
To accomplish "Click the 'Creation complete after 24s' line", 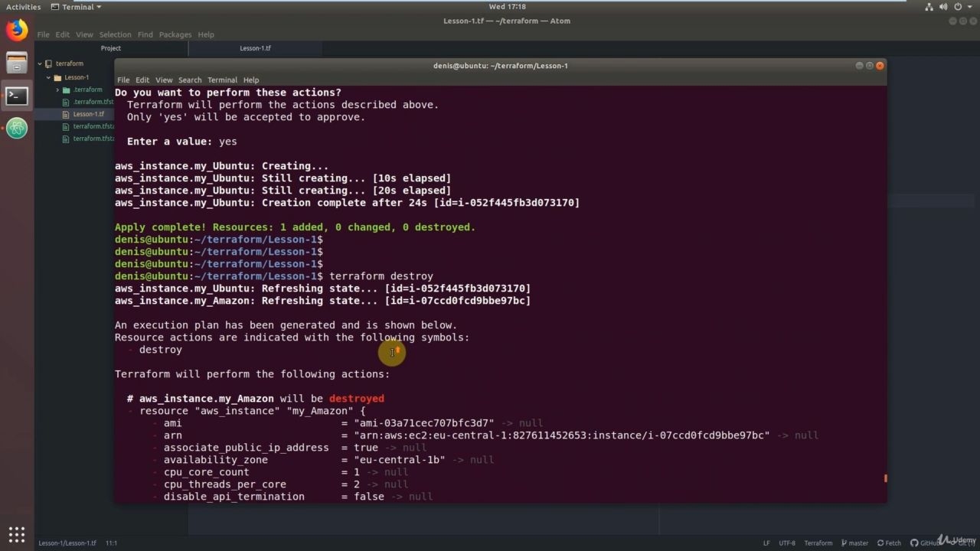I will 347,203.
